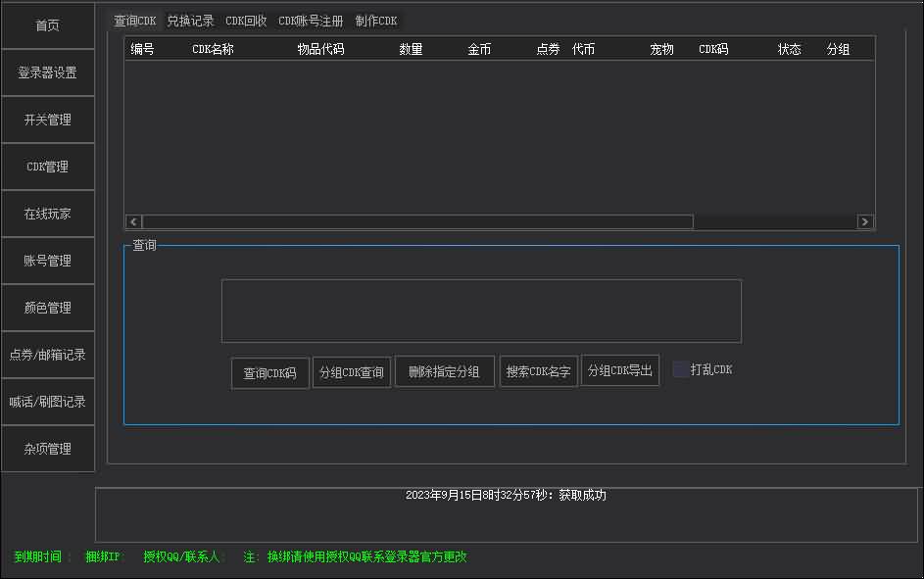Enable the 打乱CDK checkbox
Screen dimensions: 924x579
(680, 369)
